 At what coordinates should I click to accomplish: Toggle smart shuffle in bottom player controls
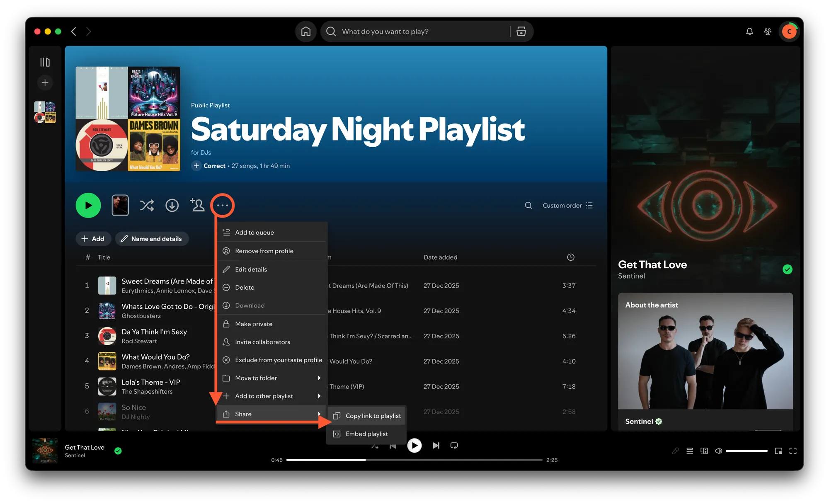click(x=375, y=446)
